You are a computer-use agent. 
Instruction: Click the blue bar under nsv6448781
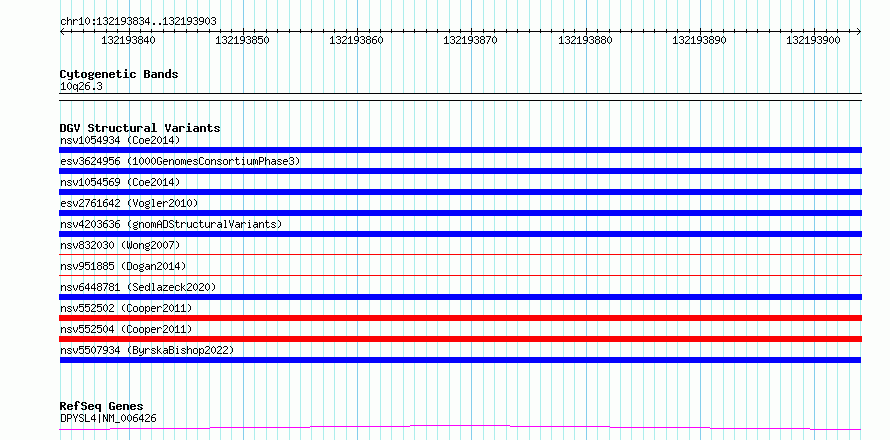pyautogui.click(x=460, y=297)
